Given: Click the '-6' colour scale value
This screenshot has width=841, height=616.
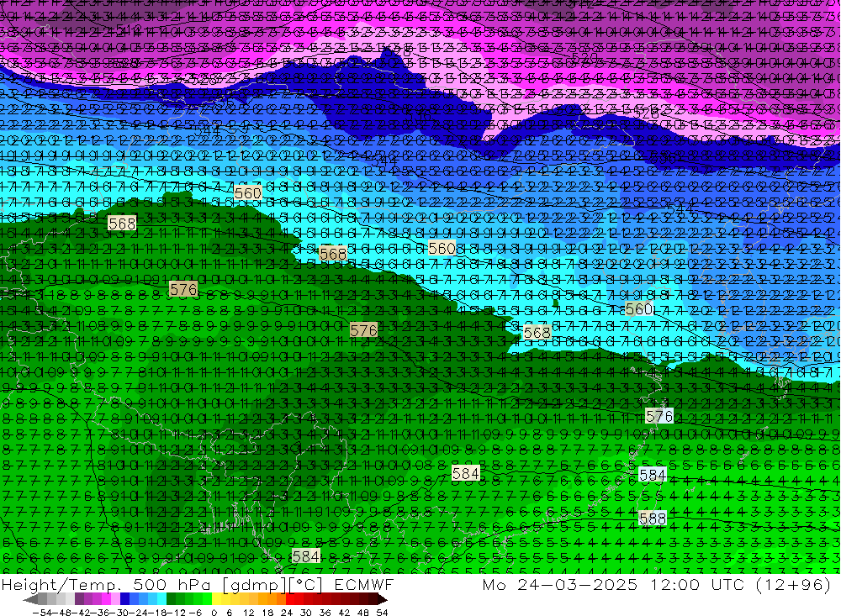Looking at the screenshot, I should (x=195, y=613).
